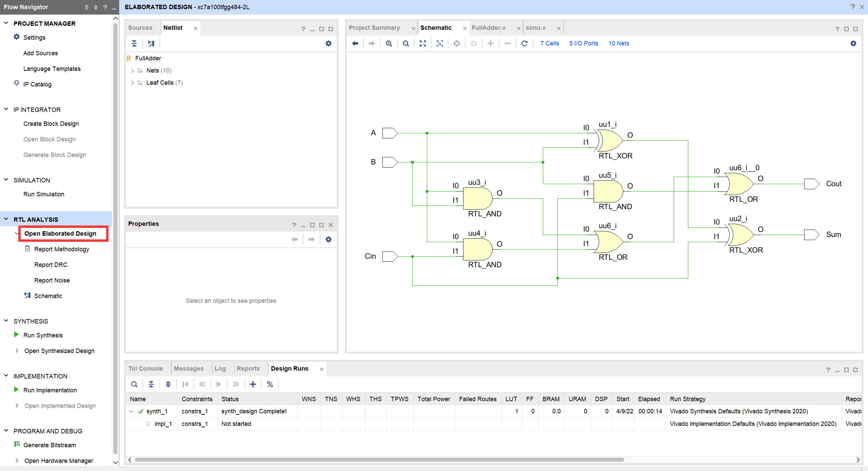Click the add run plus icon
The image size is (868, 471).
point(253,384)
